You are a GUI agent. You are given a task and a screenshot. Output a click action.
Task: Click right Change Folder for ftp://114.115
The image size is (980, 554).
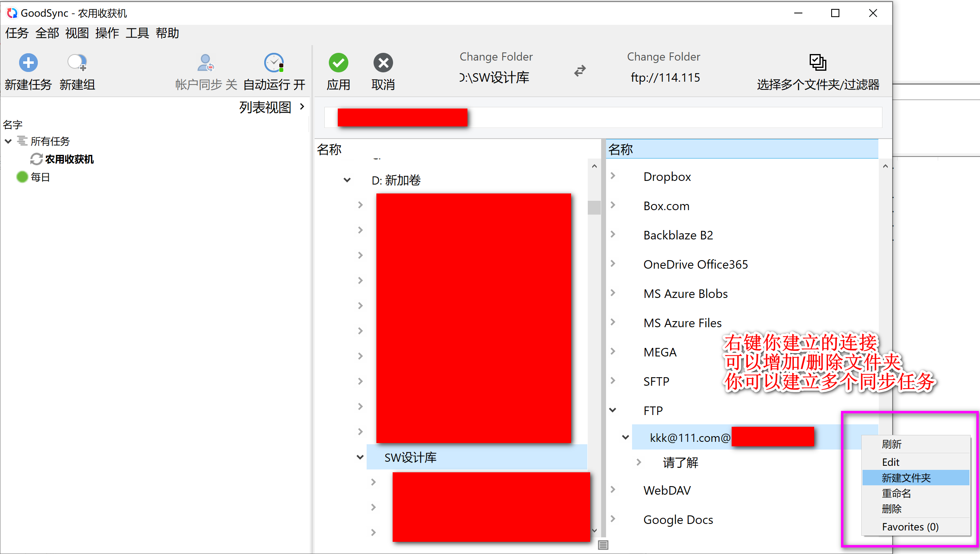coord(663,57)
